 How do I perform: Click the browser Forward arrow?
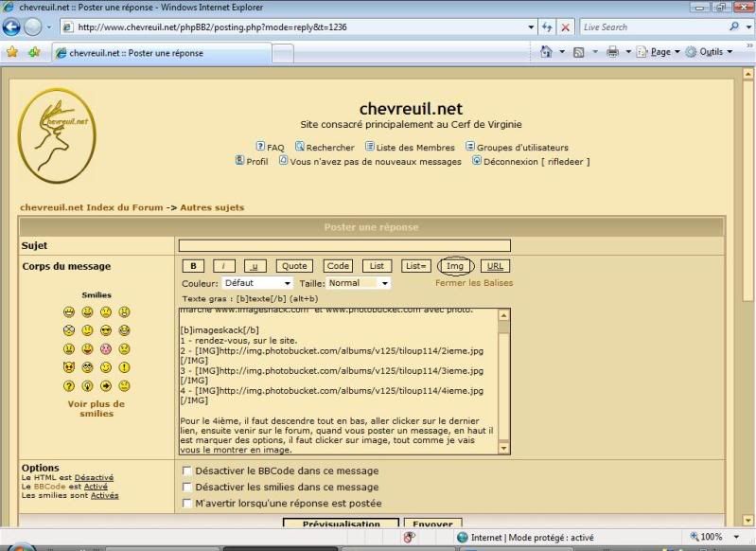[33, 27]
